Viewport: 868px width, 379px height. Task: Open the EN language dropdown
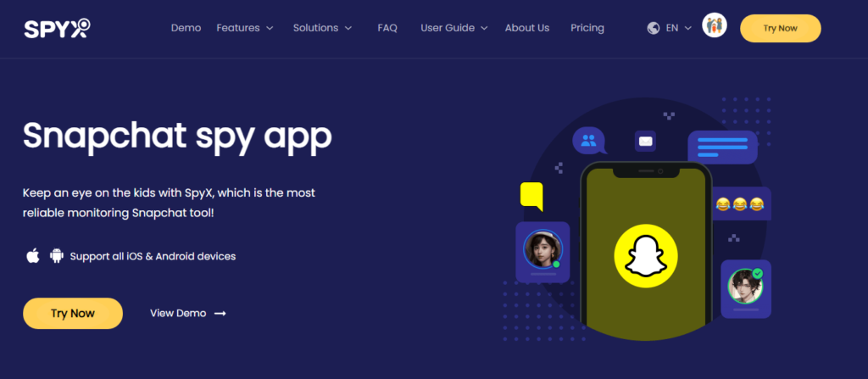[679, 28]
